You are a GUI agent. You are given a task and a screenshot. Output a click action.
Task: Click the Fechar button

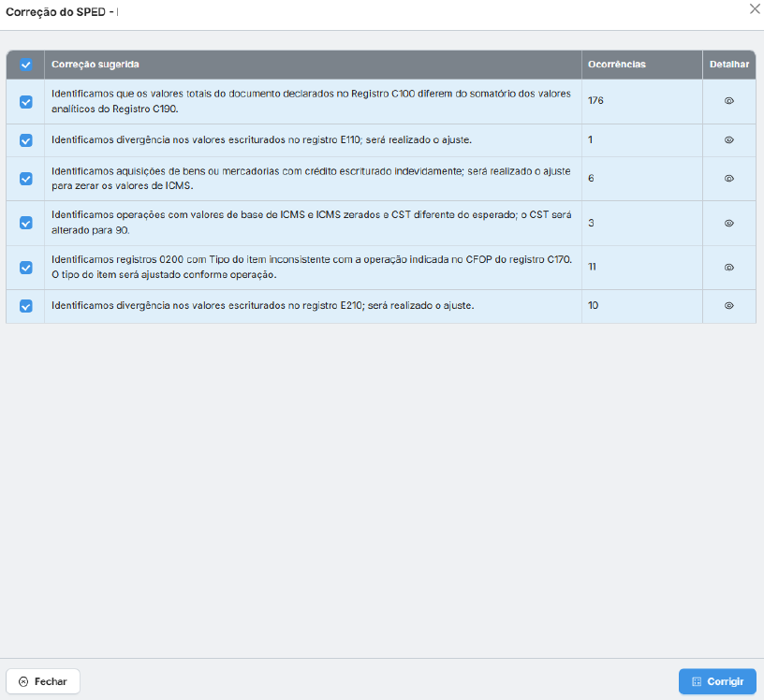click(43, 681)
